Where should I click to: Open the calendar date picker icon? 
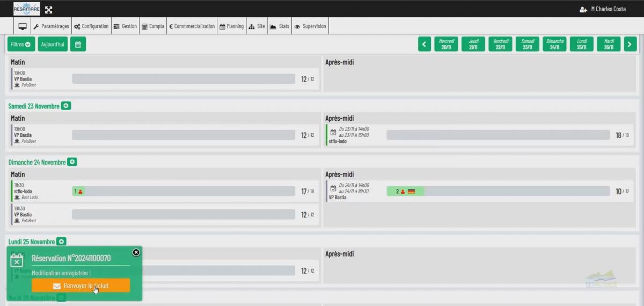tap(78, 44)
